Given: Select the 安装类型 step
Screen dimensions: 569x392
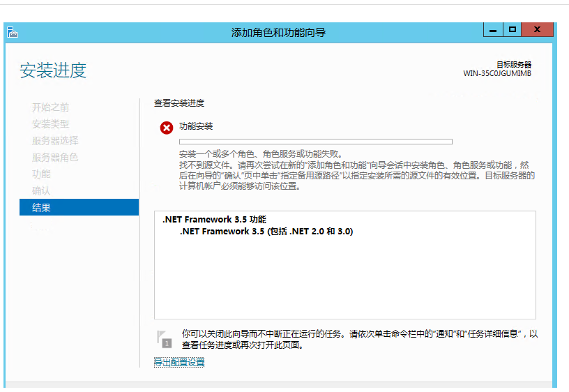Looking at the screenshot, I should pos(50,124).
